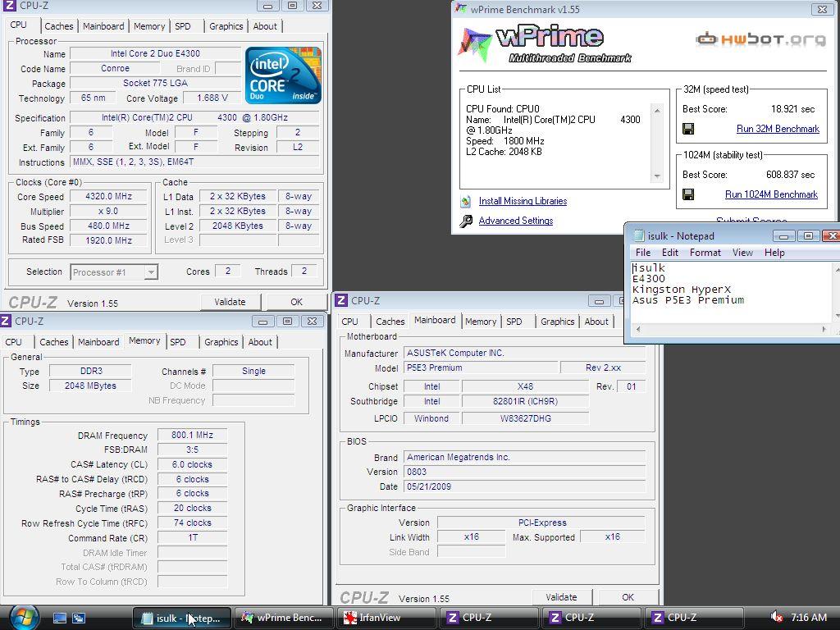Click the CPU List scroll down arrow
Viewport: 840px width, 630px height.
coord(657,176)
